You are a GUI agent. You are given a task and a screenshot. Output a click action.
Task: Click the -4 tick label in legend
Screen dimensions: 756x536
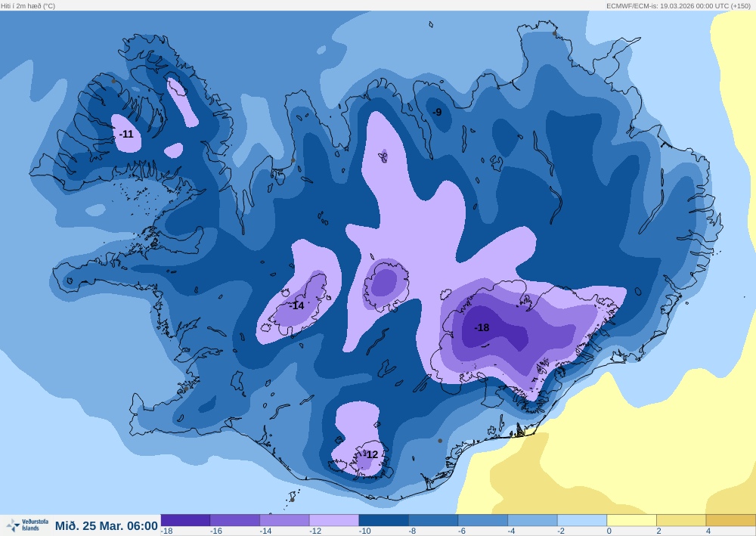(512, 531)
